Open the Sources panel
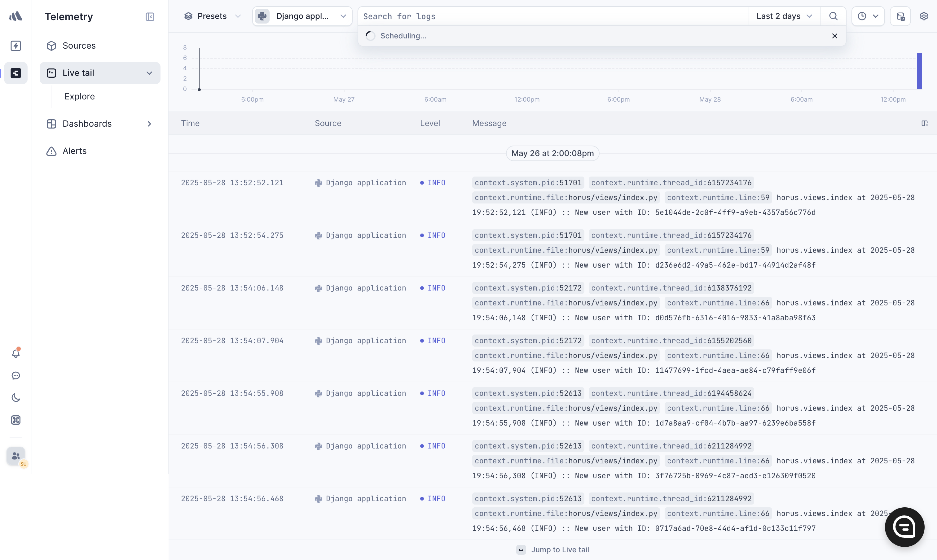 tap(78, 46)
